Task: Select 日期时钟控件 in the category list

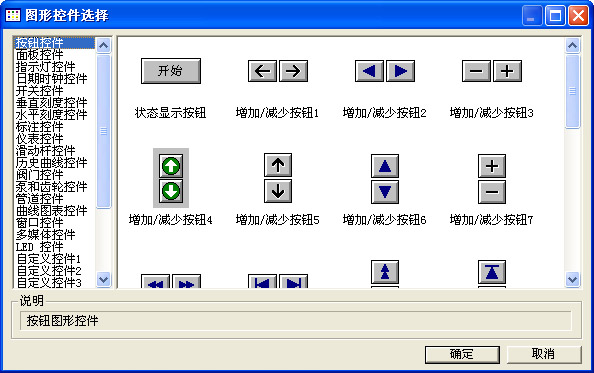Action: (x=55, y=79)
